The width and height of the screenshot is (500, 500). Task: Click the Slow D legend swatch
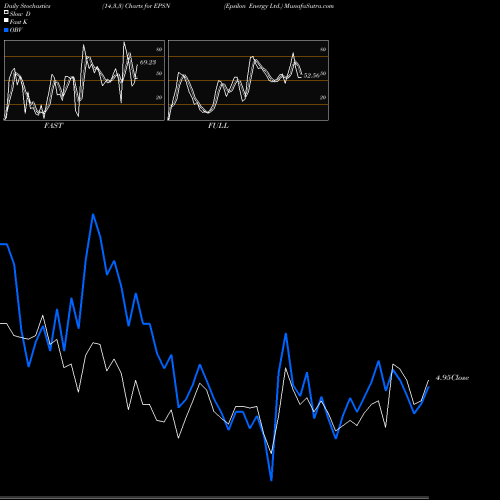tap(6, 12)
